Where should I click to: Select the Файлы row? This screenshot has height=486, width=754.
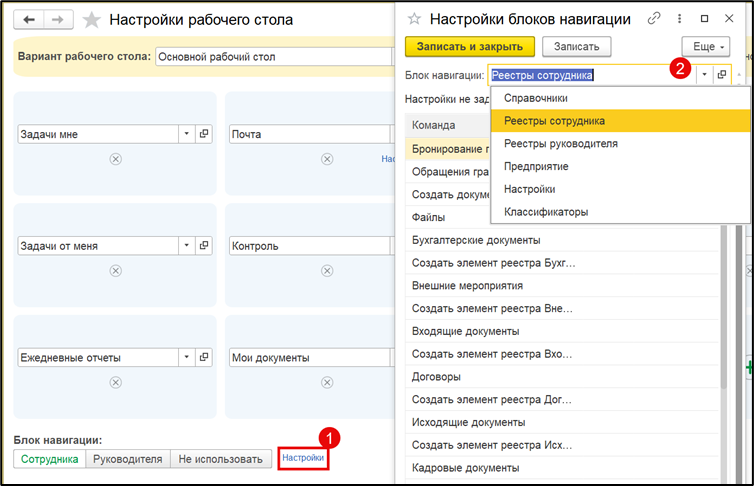coord(448,217)
